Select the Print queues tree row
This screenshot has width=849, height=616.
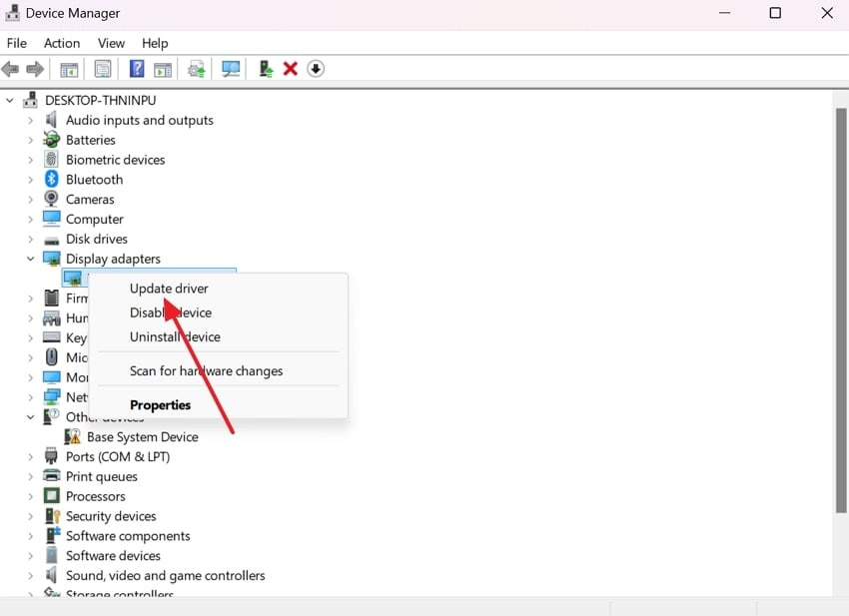tap(102, 476)
